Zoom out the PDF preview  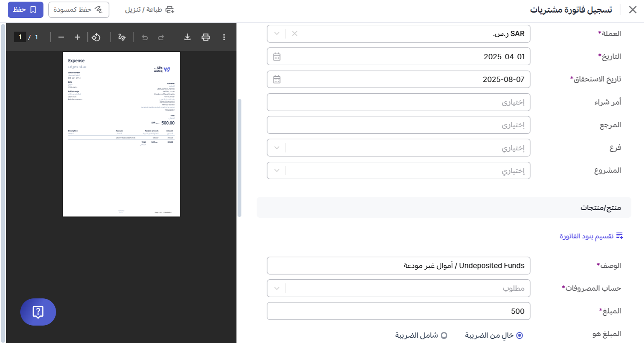[61, 37]
